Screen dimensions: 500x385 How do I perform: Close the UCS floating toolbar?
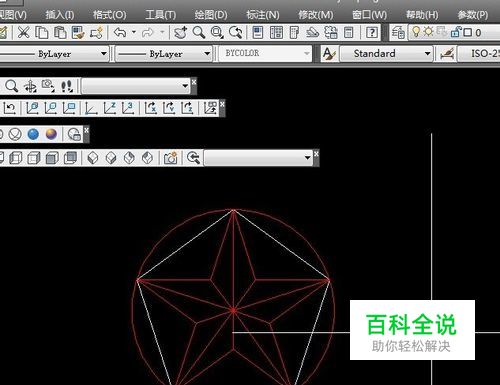tap(222, 104)
